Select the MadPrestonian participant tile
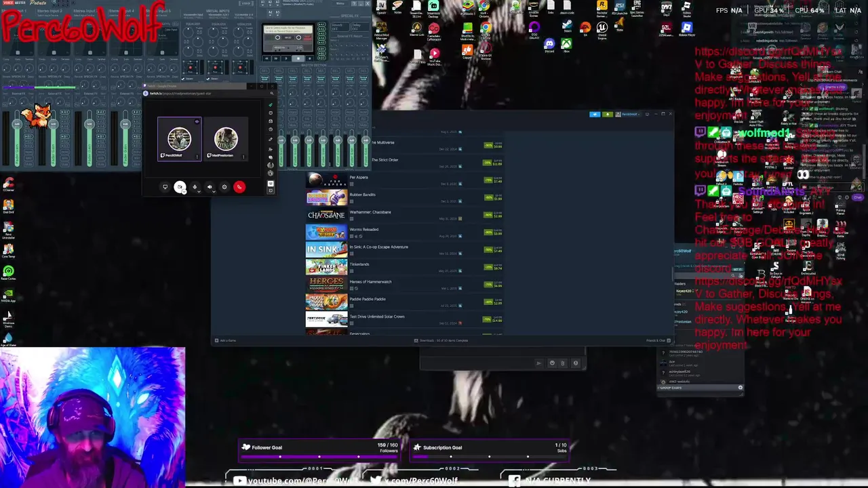The image size is (868, 488). (226, 139)
